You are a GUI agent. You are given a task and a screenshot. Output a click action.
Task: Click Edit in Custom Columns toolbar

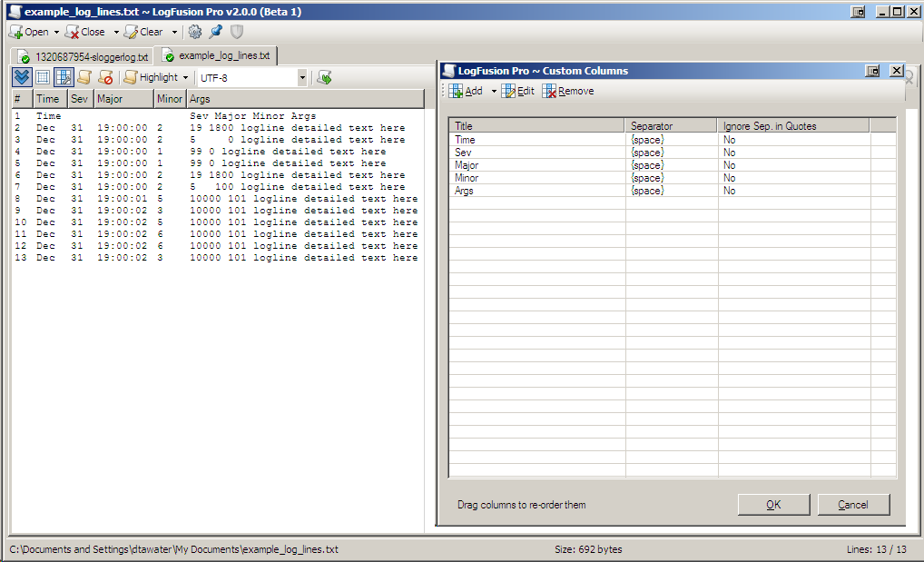pos(518,91)
